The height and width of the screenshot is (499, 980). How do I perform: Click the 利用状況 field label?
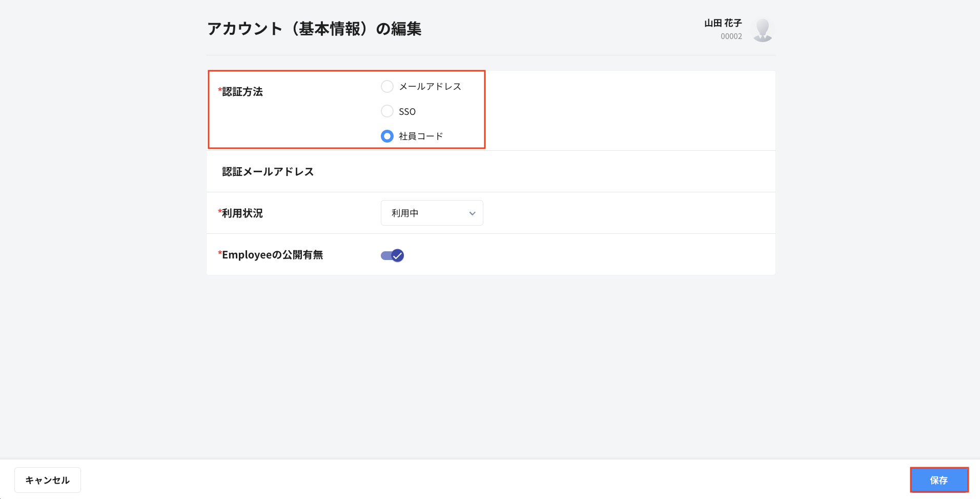[x=242, y=213]
